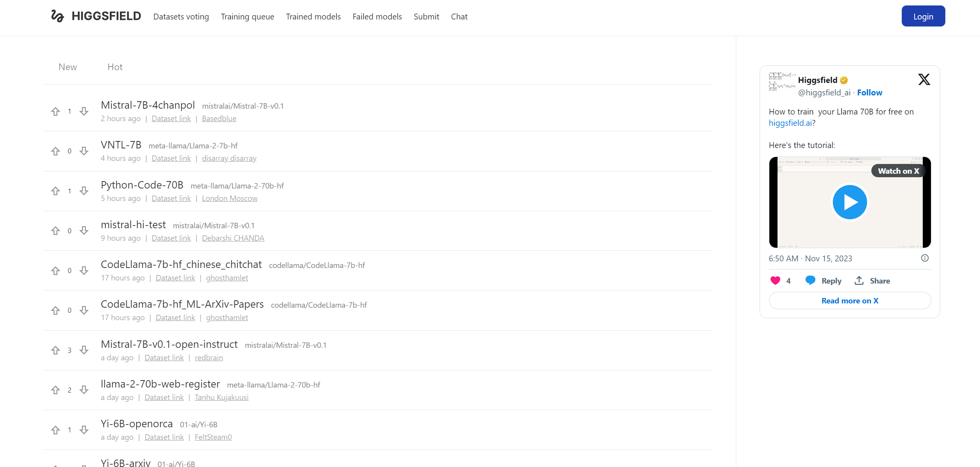Viewport: 980px width, 467px height.
Task: Open the Failed models page
Action: pos(377,17)
